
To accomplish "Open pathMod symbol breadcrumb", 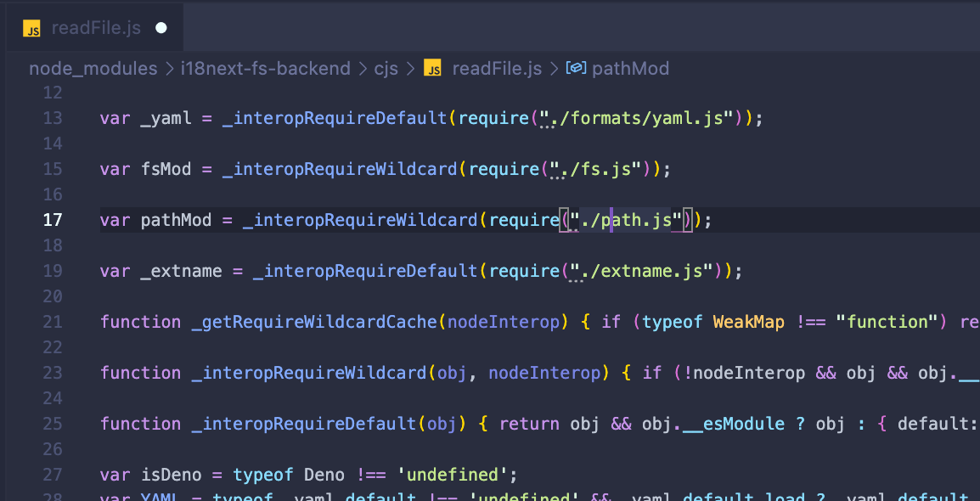I will 630,68.
